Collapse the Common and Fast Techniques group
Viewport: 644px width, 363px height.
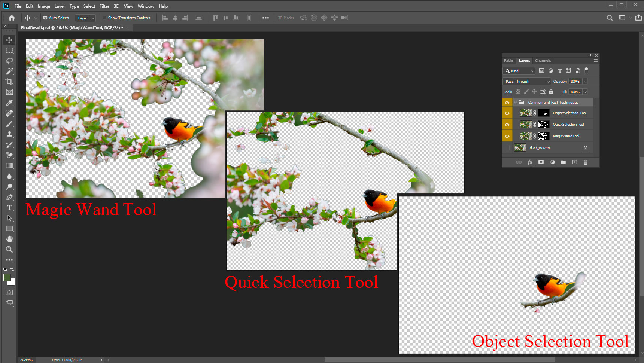coord(516,102)
